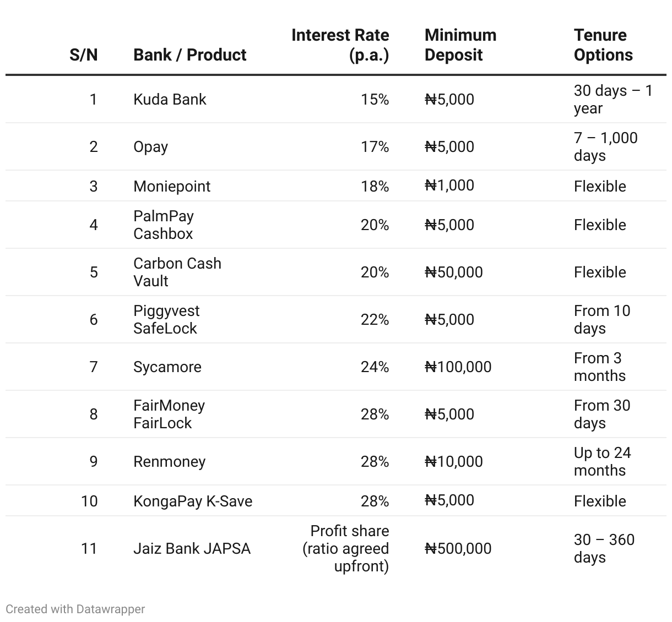This screenshot has width=672, height=622.
Task: Click the KongaPay K-Save entry
Action: tap(193, 501)
